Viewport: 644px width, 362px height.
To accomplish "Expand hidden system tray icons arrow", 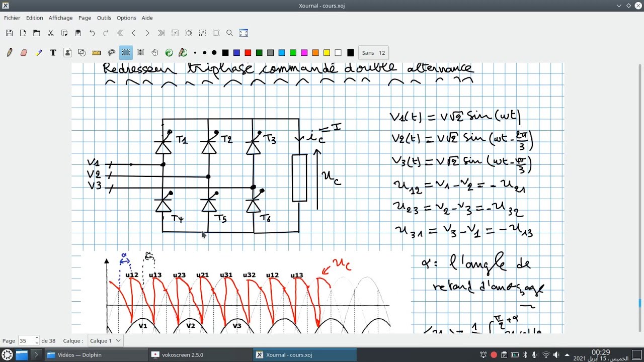I will (x=567, y=355).
